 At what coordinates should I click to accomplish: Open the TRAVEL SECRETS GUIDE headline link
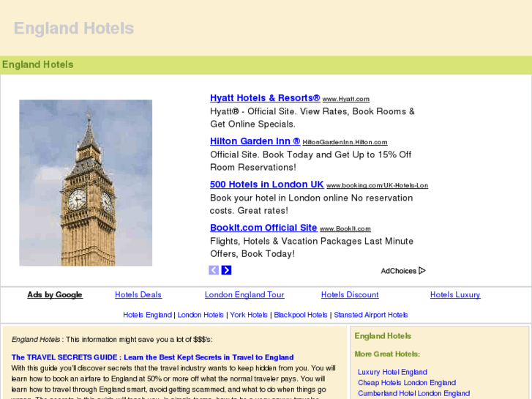tap(152, 357)
